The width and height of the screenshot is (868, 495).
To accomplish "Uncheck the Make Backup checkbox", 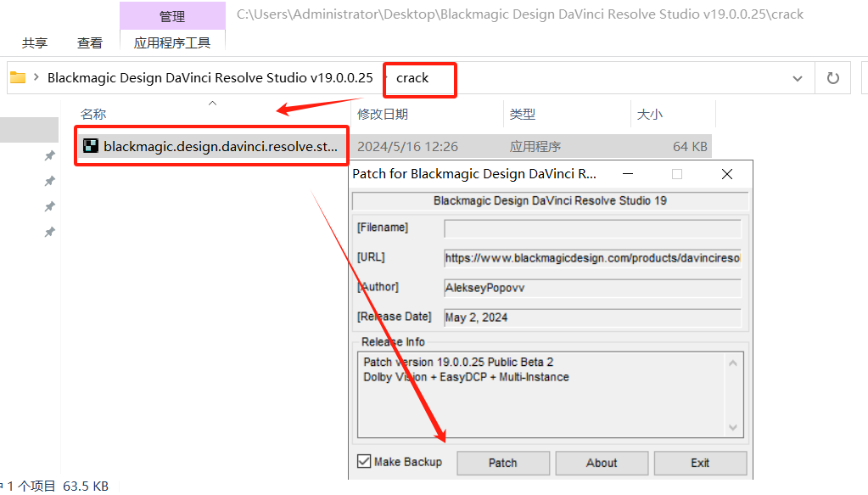I will (x=362, y=461).
